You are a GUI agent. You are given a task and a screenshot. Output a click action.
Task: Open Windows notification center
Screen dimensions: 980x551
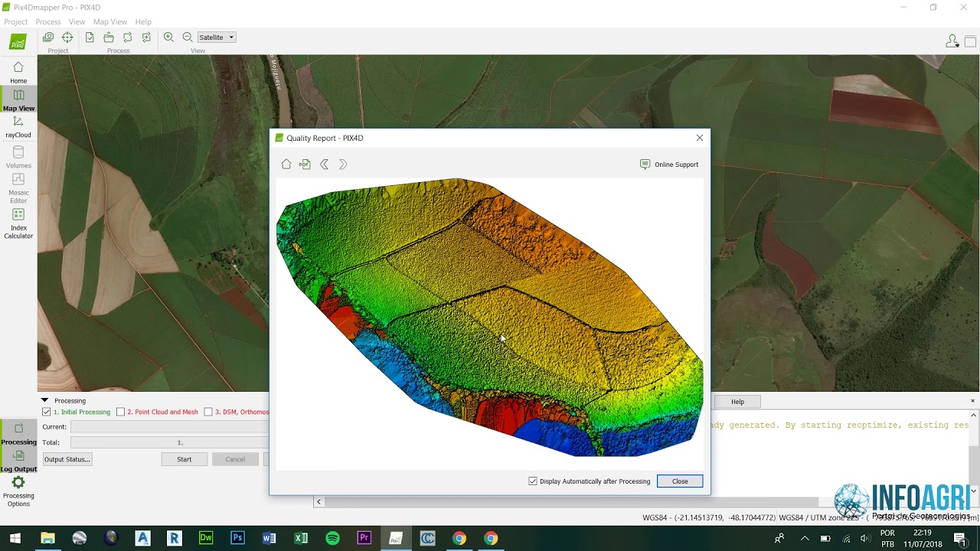[x=960, y=539]
